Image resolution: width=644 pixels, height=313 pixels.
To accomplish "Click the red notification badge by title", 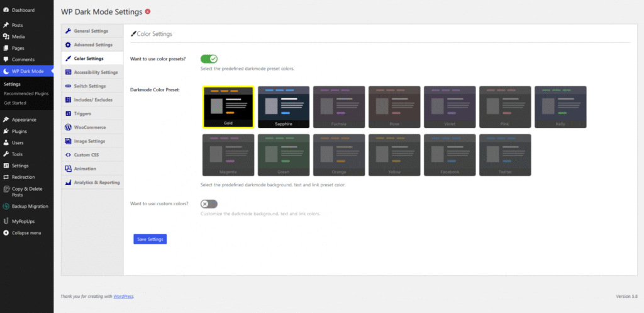I will pyautogui.click(x=148, y=11).
